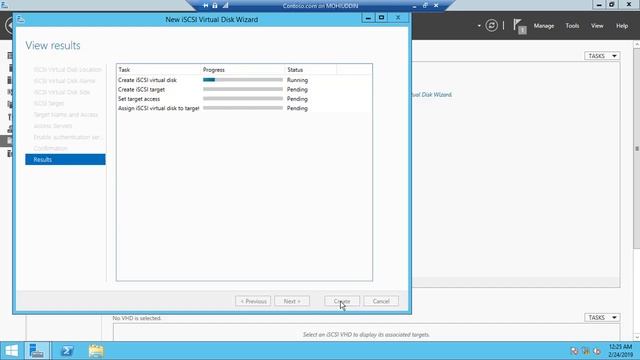Click the taskbar clock showing 12:25 AM
This screenshot has height=360, width=640.
click(x=620, y=351)
